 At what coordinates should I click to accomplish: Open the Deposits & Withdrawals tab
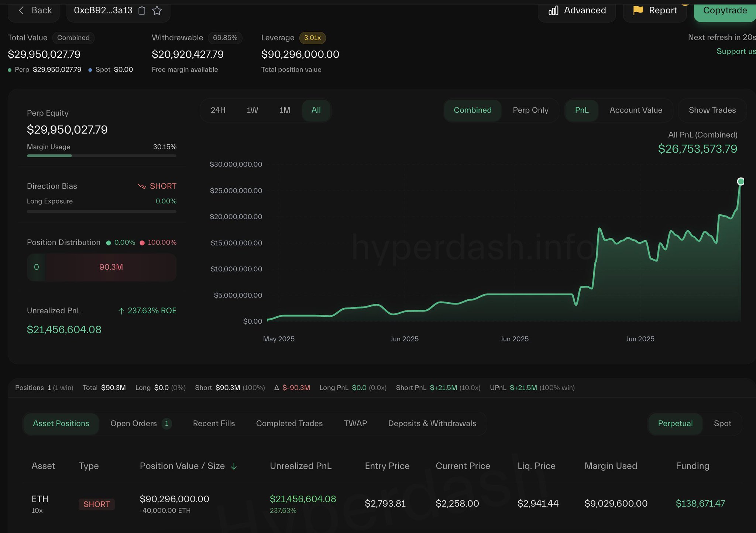click(432, 423)
